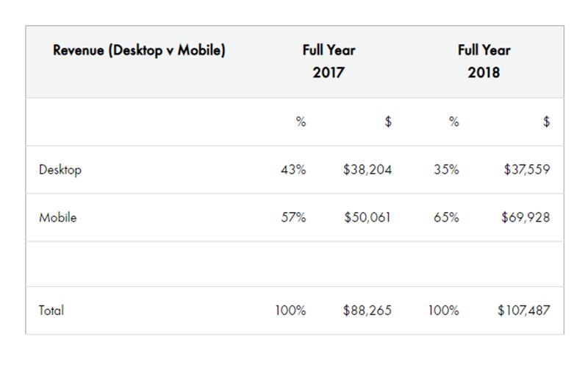The width and height of the screenshot is (588, 368).
Task: Select the 65% Mobile share cell
Action: (446, 218)
